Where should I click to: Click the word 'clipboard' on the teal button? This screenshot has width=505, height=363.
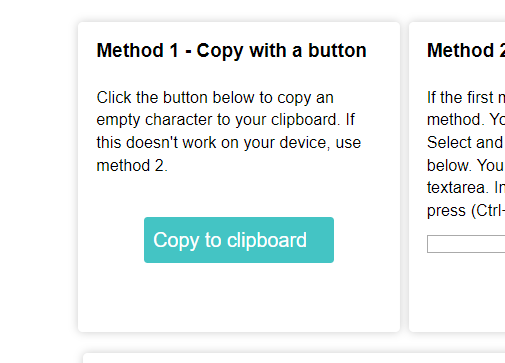pyautogui.click(x=267, y=240)
